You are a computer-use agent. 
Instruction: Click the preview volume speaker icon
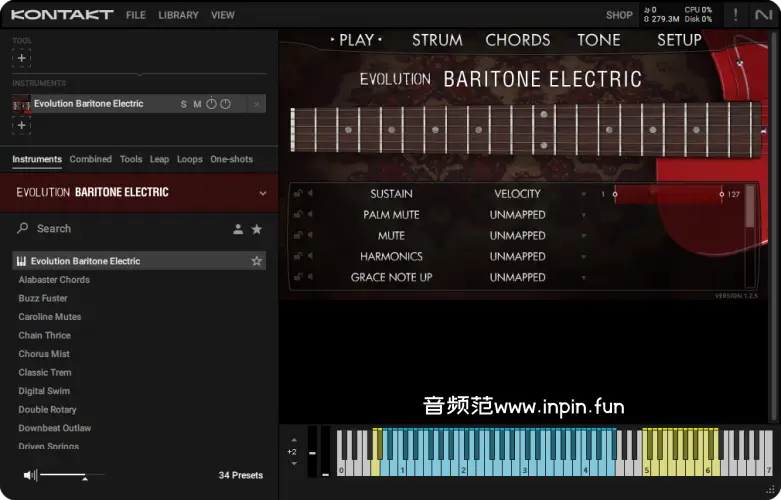click(x=30, y=475)
